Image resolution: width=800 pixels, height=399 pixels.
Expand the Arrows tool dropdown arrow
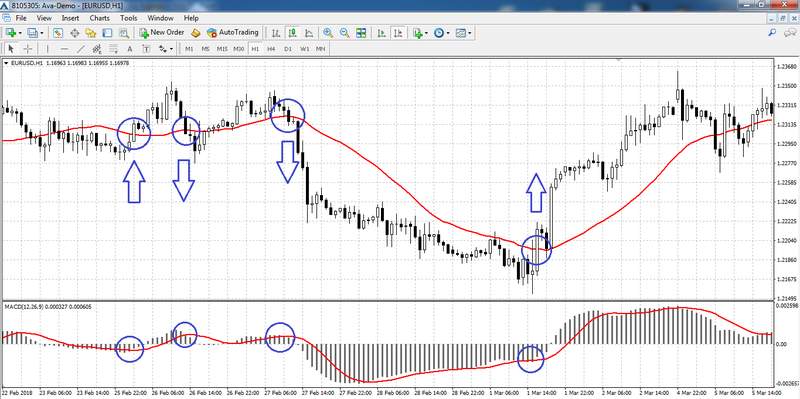171,49
